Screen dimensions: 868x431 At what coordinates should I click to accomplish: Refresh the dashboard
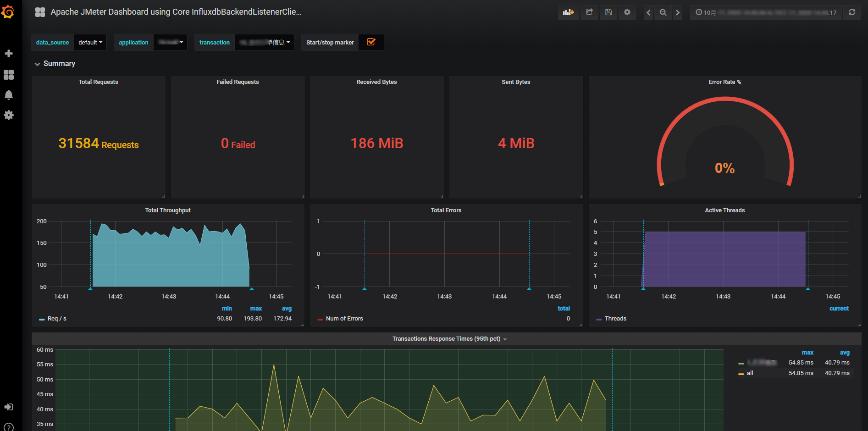pyautogui.click(x=852, y=12)
